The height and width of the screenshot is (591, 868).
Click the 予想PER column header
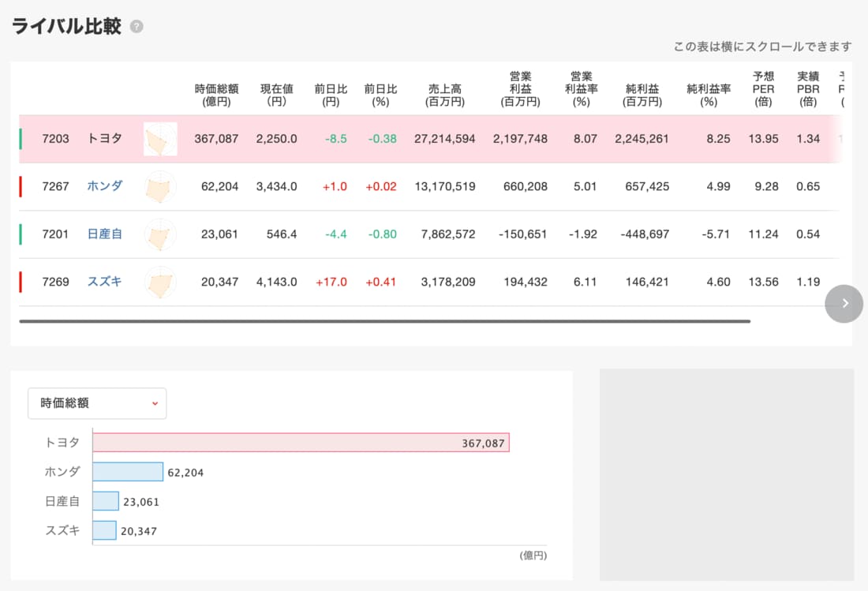click(x=763, y=89)
